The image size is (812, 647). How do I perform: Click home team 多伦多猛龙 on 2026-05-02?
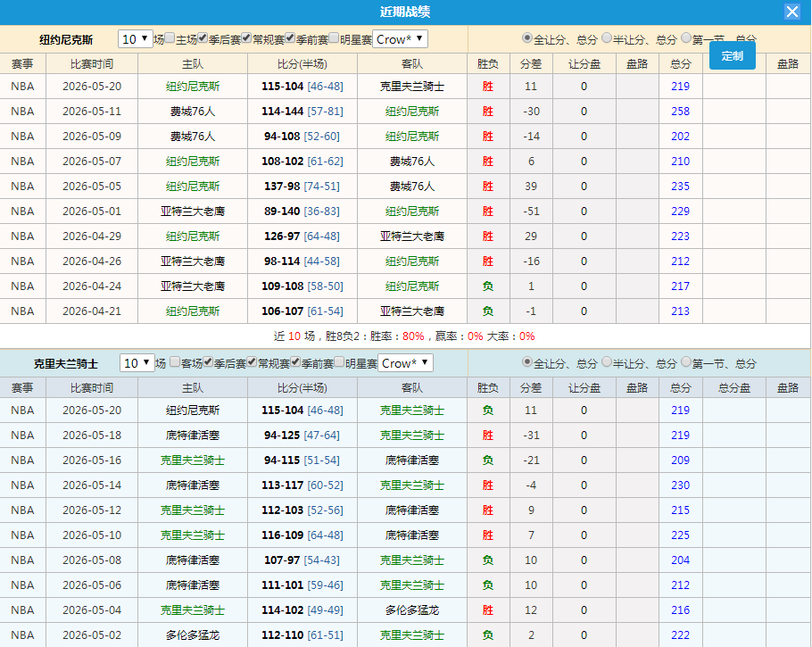[192, 635]
